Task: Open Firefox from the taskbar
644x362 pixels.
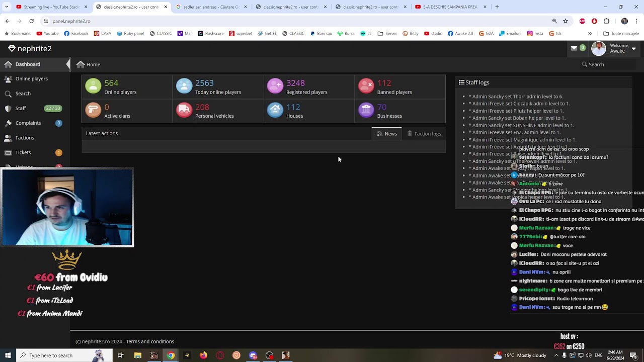Action: 203,355
